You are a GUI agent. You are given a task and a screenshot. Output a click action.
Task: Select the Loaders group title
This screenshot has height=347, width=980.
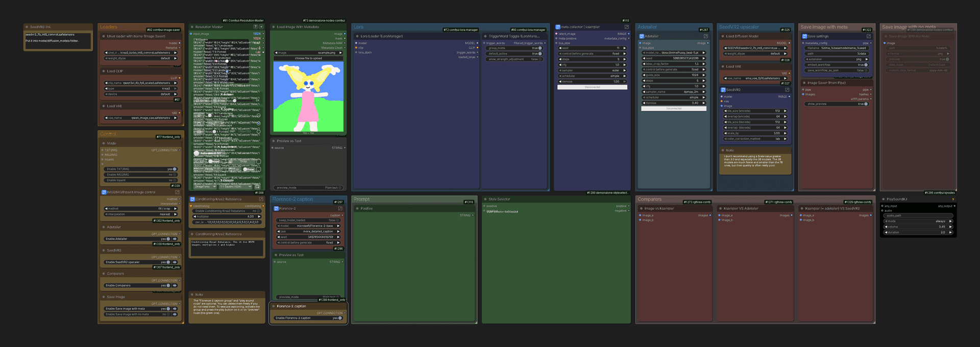point(109,27)
